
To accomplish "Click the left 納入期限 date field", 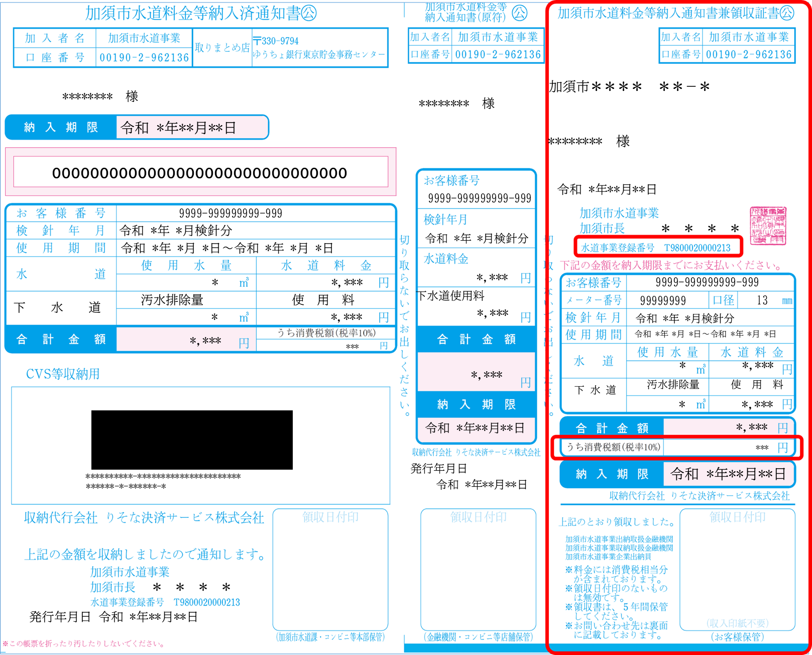I will tap(192, 128).
